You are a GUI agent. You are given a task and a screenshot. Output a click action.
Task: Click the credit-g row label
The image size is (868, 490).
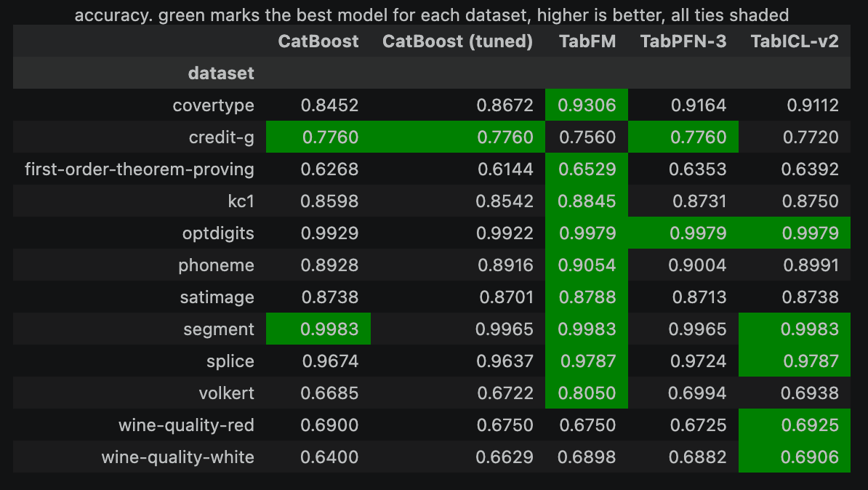tap(222, 137)
